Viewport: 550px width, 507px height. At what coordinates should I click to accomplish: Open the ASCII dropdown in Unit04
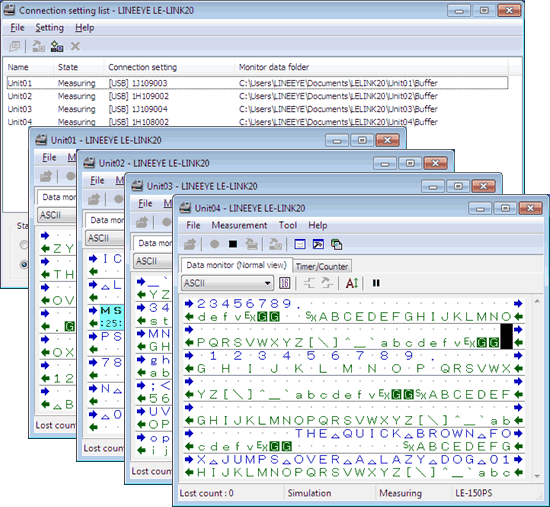(227, 283)
